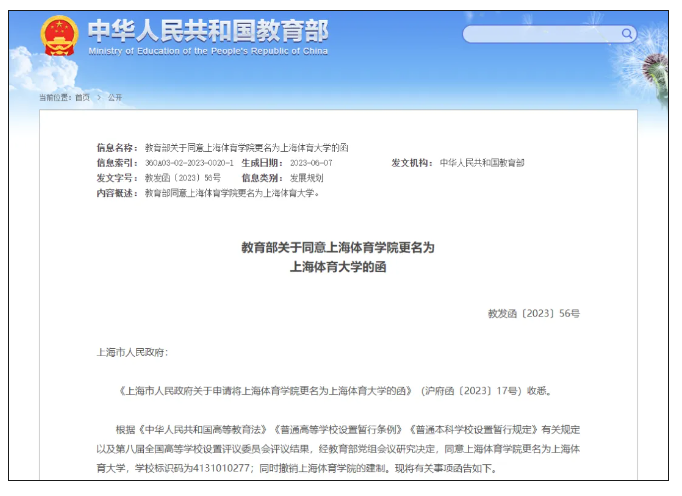Select the 信息名称 label

click(117, 148)
